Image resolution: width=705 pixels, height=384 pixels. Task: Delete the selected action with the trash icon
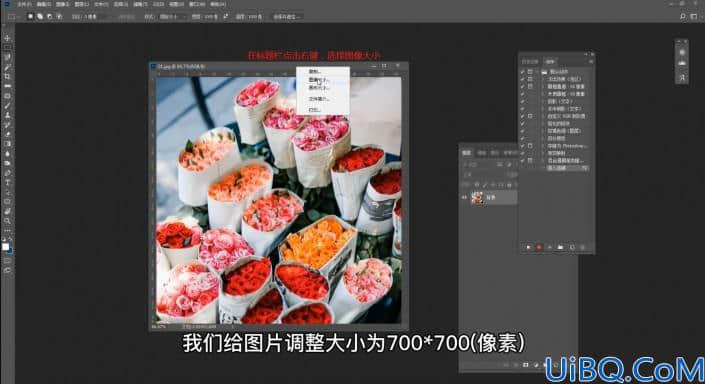[583, 247]
